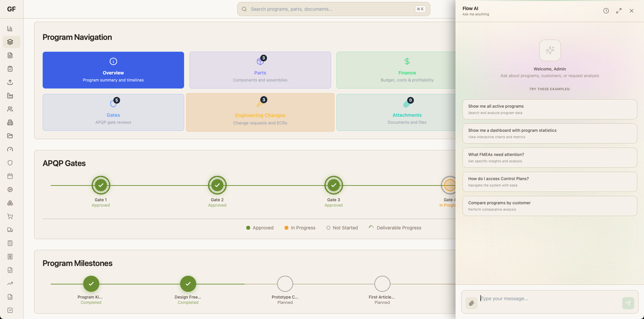
Task: Choose 'Show me all active programs' example
Action: [x=549, y=109]
